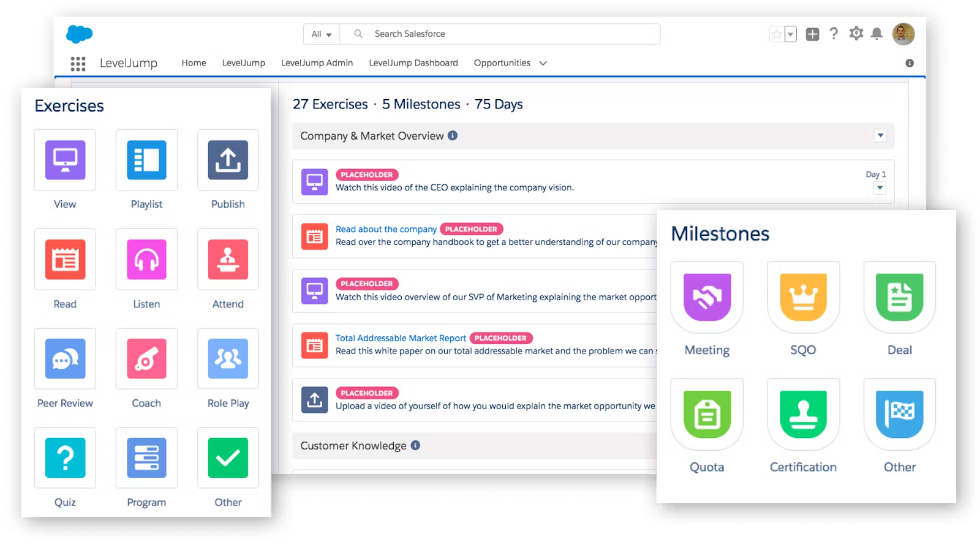Image resolution: width=980 pixels, height=542 pixels.
Task: Click the info icon beside Customer Knowledge
Action: click(415, 445)
